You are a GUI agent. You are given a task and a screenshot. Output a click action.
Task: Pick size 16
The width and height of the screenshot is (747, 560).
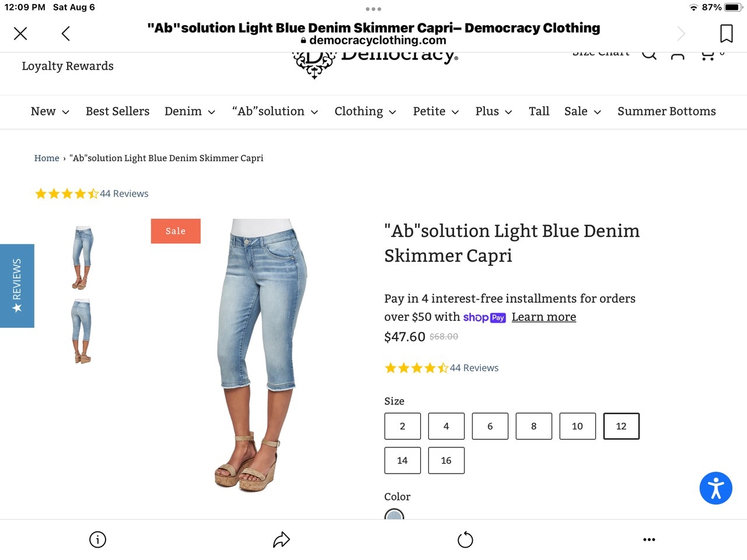pos(446,461)
